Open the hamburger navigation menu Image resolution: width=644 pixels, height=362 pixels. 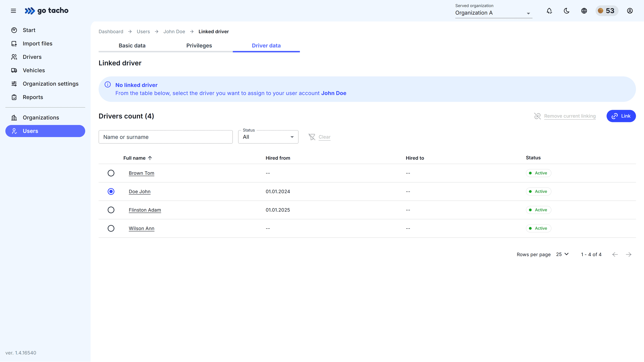(x=13, y=11)
